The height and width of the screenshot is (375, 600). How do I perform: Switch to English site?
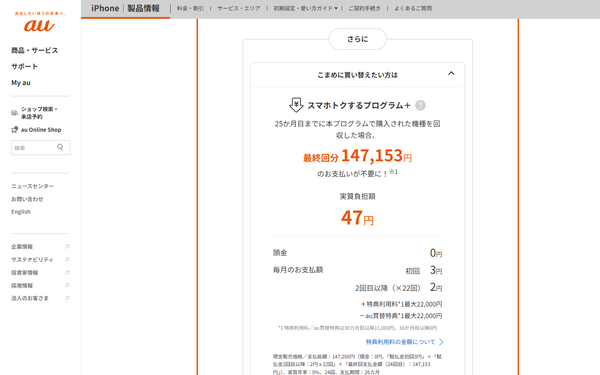coord(21,212)
